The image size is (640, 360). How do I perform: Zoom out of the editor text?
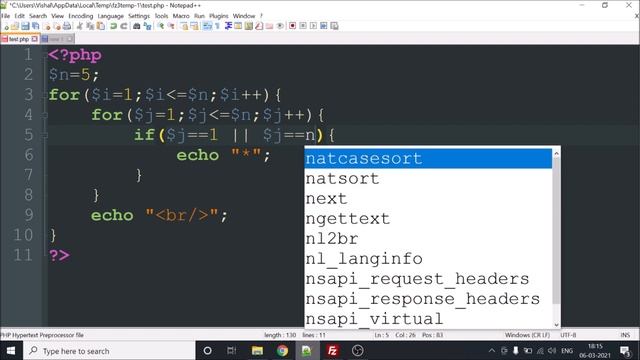point(171,26)
